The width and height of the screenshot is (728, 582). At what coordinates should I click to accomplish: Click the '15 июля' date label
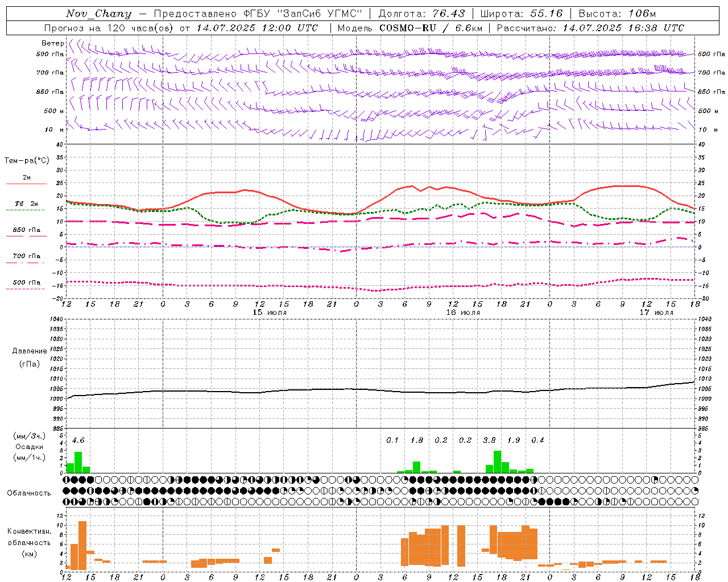pyautogui.click(x=270, y=312)
